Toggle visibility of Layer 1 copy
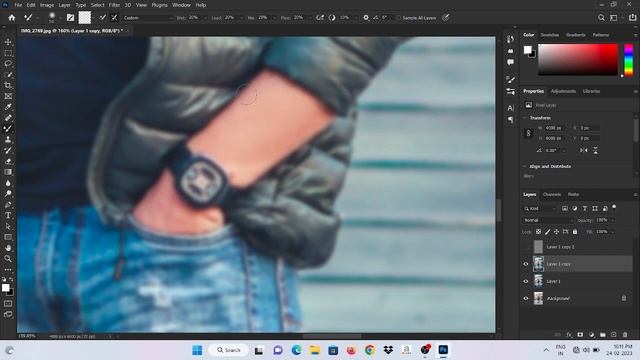 click(x=526, y=264)
